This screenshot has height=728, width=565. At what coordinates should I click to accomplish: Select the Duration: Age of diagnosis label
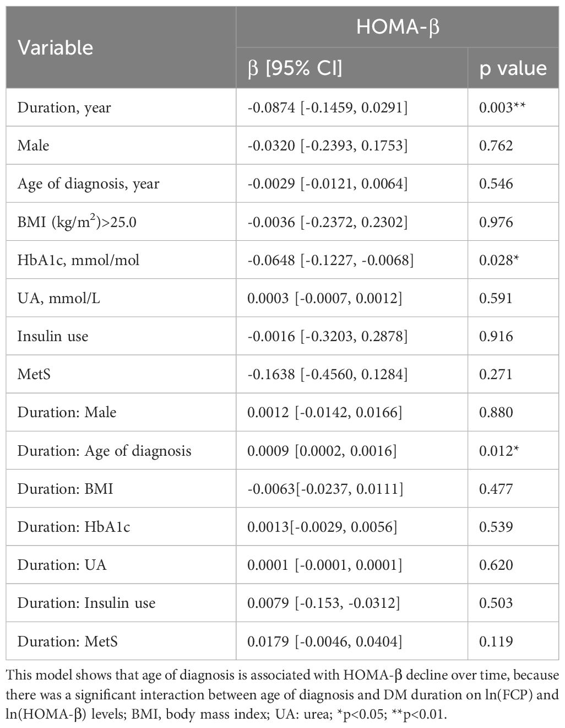104,451
